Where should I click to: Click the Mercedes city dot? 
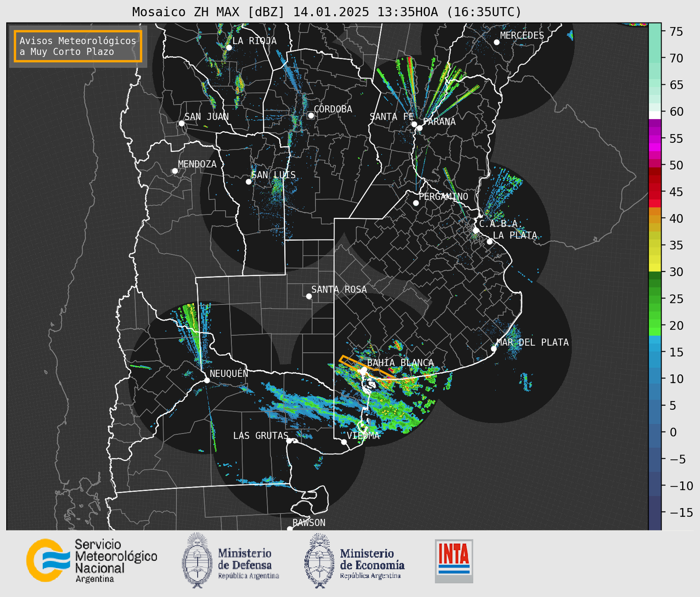(497, 42)
